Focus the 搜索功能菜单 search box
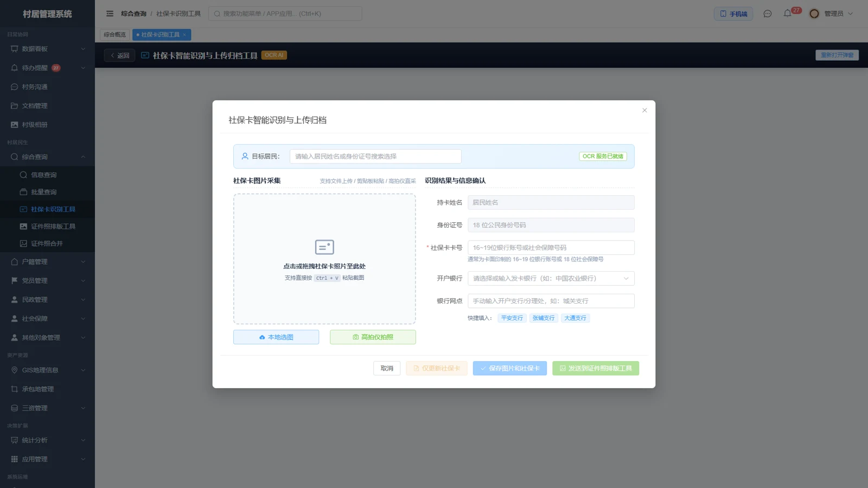 click(x=285, y=14)
